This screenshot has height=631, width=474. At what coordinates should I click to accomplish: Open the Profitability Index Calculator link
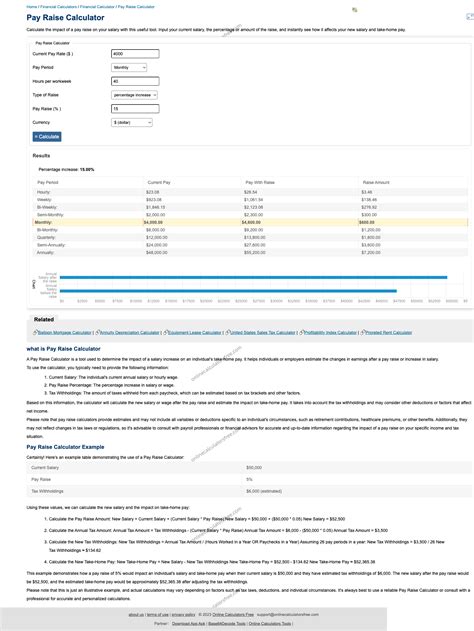[x=330, y=333]
